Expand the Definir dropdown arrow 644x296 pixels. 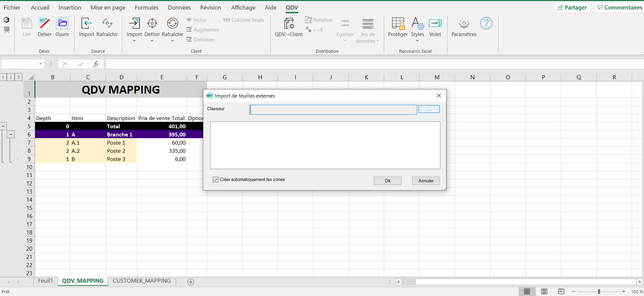(152, 41)
